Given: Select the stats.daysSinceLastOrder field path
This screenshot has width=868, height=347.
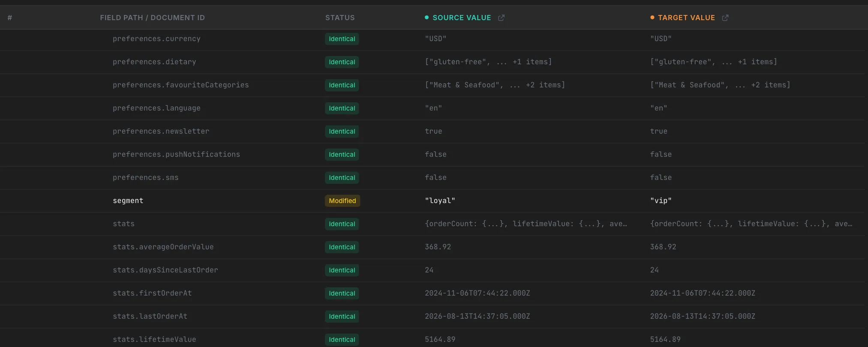Looking at the screenshot, I should (x=165, y=270).
